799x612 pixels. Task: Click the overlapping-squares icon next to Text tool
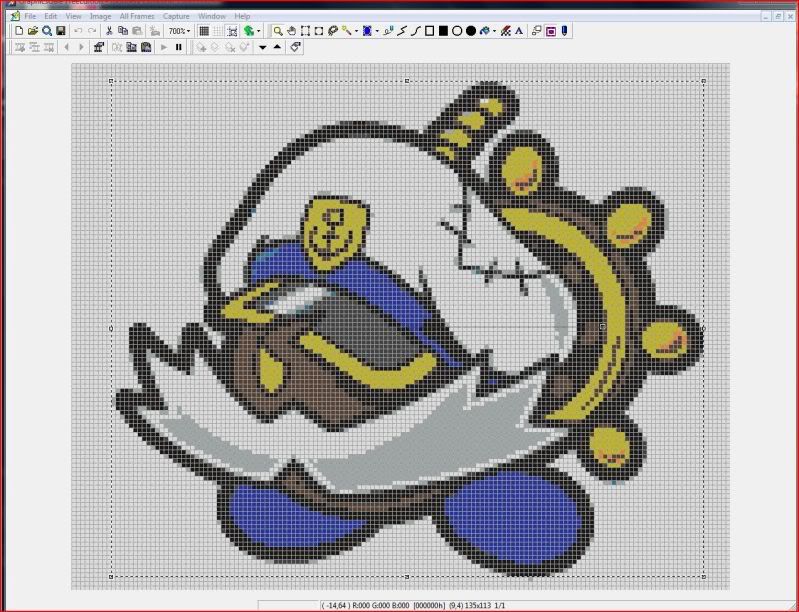point(536,31)
